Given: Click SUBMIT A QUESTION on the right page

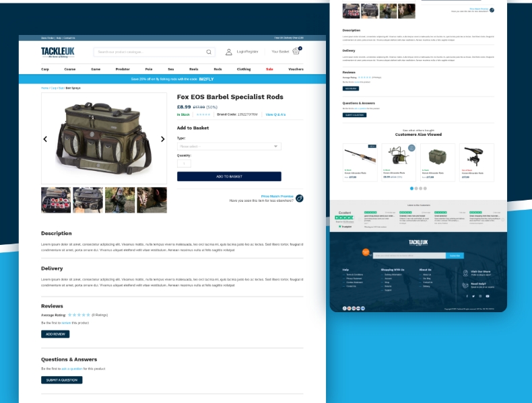Looking at the screenshot, I should [x=354, y=115].
